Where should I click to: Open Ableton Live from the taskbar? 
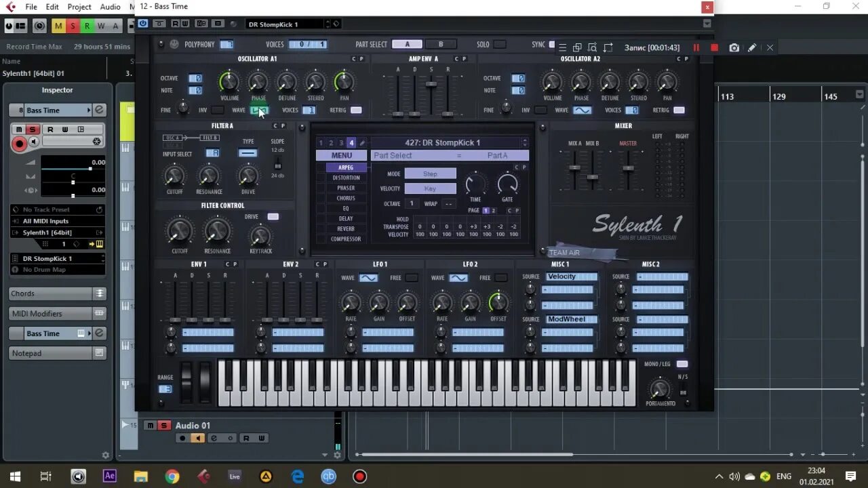[235, 476]
